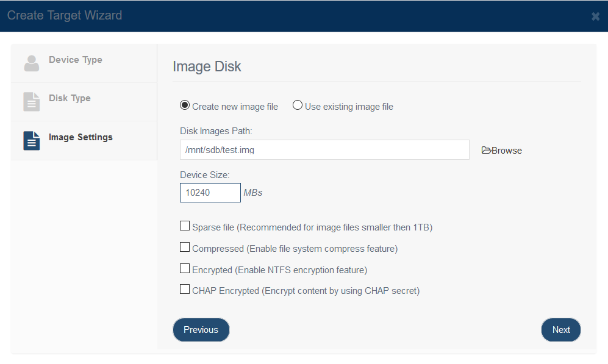
Task: Click the Device Size label
Action: coord(205,175)
